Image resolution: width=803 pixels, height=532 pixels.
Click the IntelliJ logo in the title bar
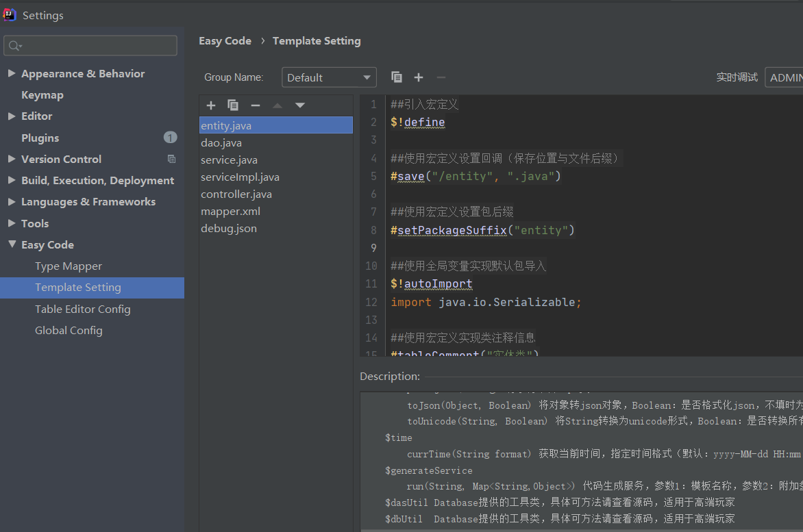(10, 15)
